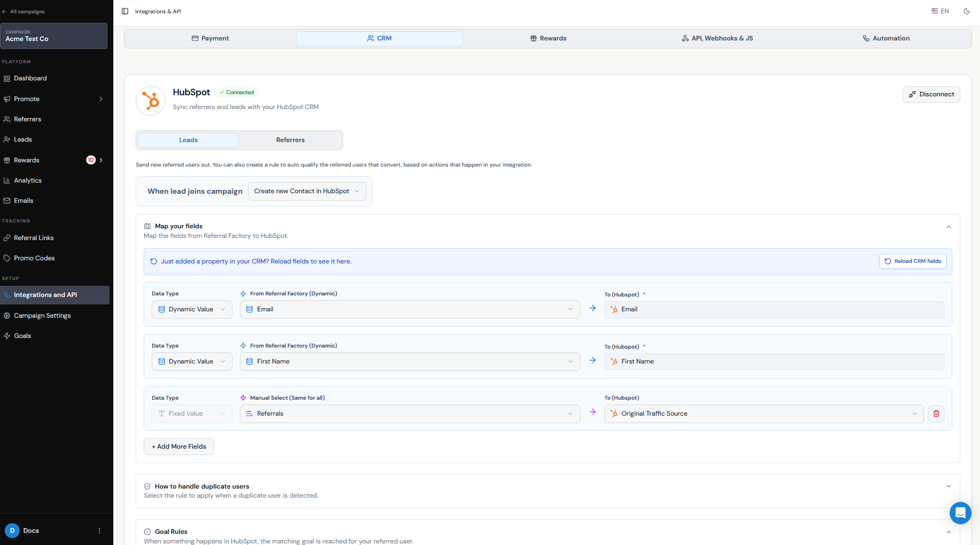Image resolution: width=980 pixels, height=545 pixels.
Task: Click the HubSpot logo icon
Action: [x=151, y=101]
